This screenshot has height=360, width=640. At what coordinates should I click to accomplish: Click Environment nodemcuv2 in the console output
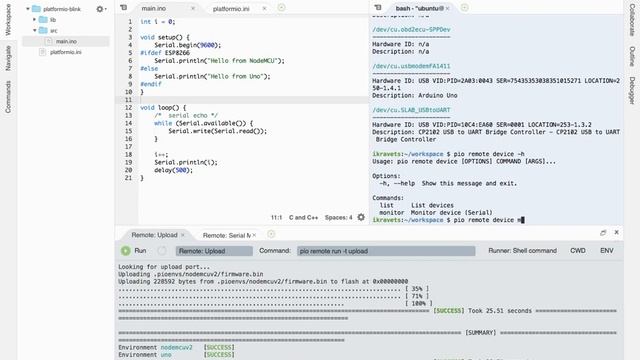click(155, 347)
